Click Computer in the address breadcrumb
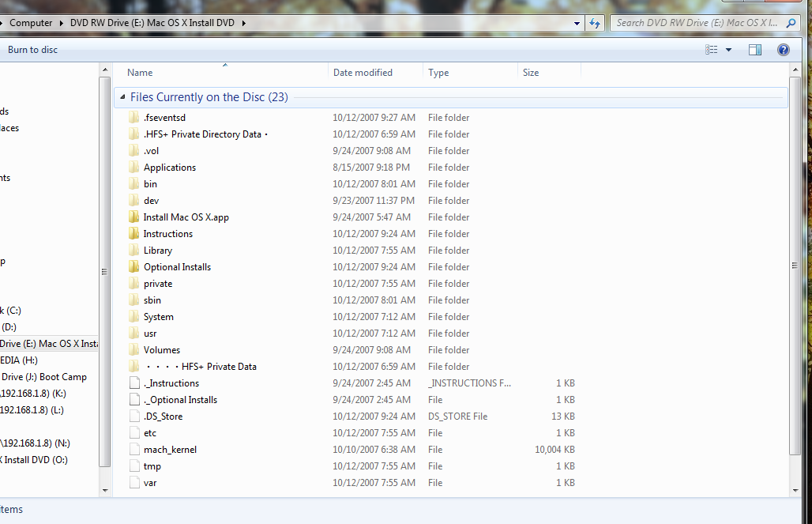This screenshot has height=524, width=812. [x=31, y=23]
